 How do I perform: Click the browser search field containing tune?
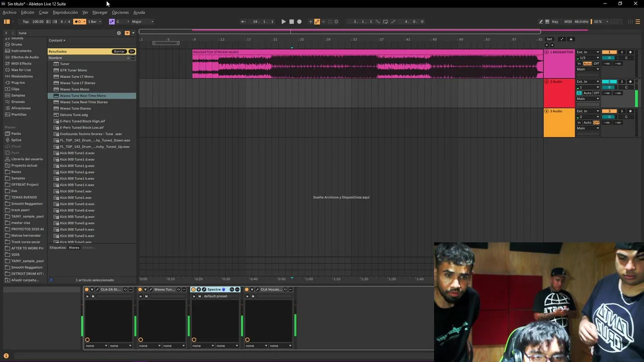(65, 33)
